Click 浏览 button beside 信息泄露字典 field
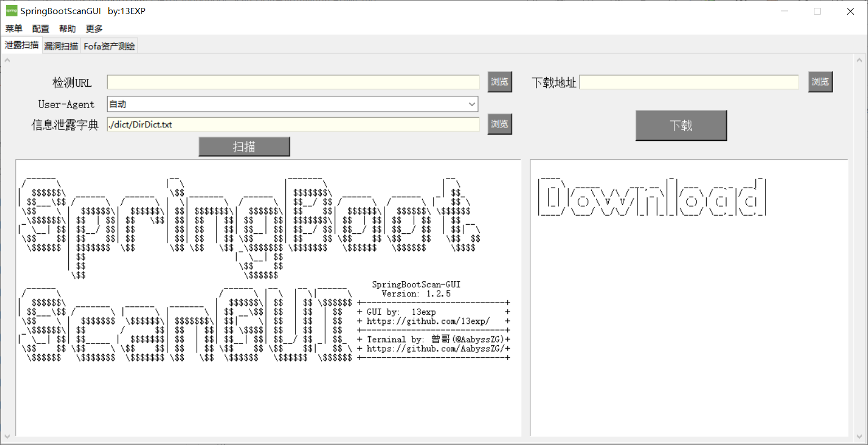The image size is (868, 445). [x=499, y=124]
